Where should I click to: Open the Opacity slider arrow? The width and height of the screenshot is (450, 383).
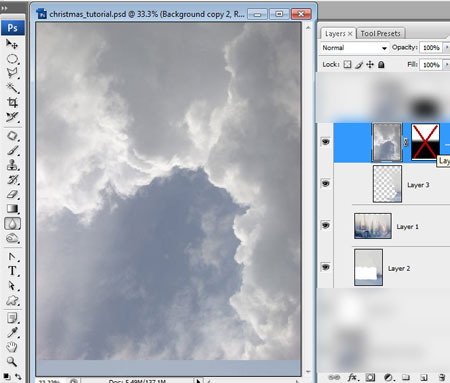tap(447, 47)
